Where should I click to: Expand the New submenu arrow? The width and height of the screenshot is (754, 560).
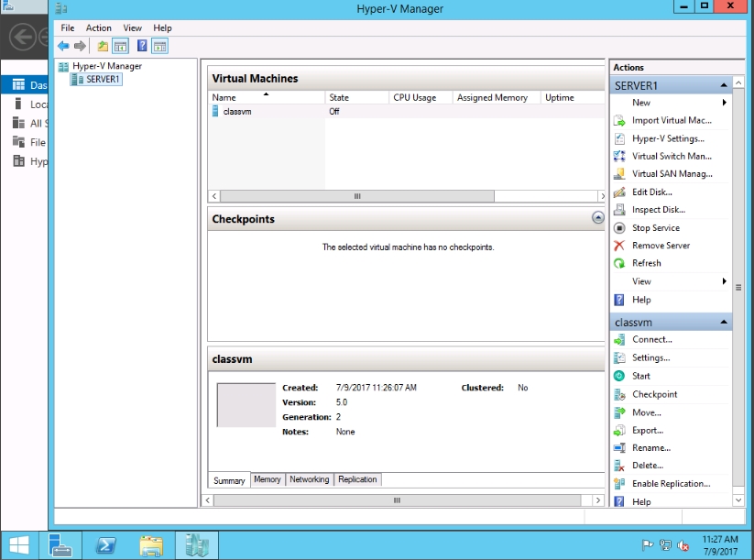[x=725, y=103]
